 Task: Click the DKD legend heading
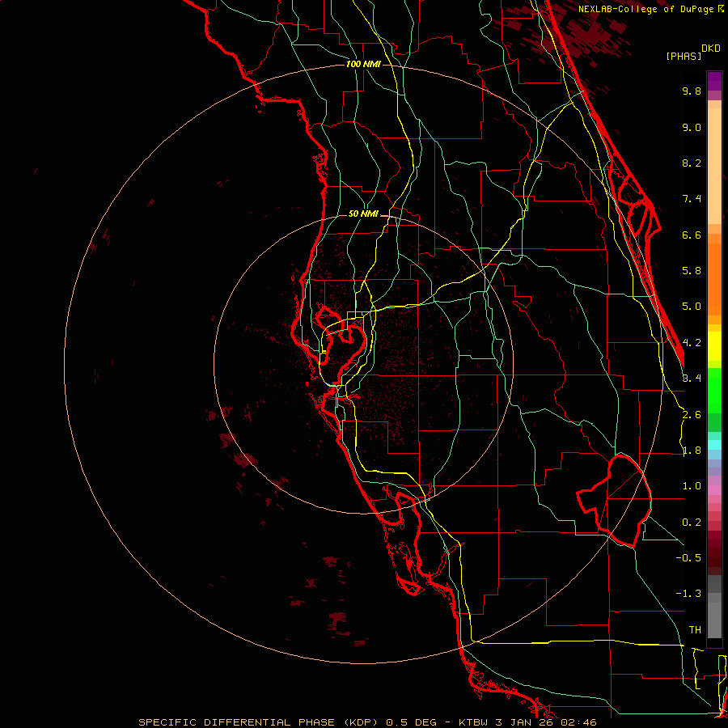[711, 49]
